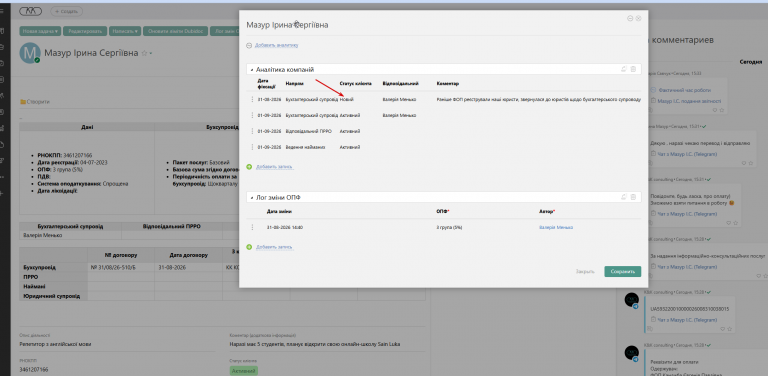Click the 31-08-2026 14:40 change date cell
This screenshot has width=768, height=376.
(x=285, y=227)
